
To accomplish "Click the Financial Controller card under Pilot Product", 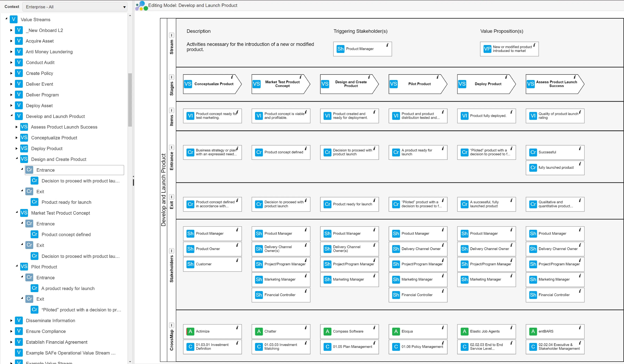I will coord(418,295).
